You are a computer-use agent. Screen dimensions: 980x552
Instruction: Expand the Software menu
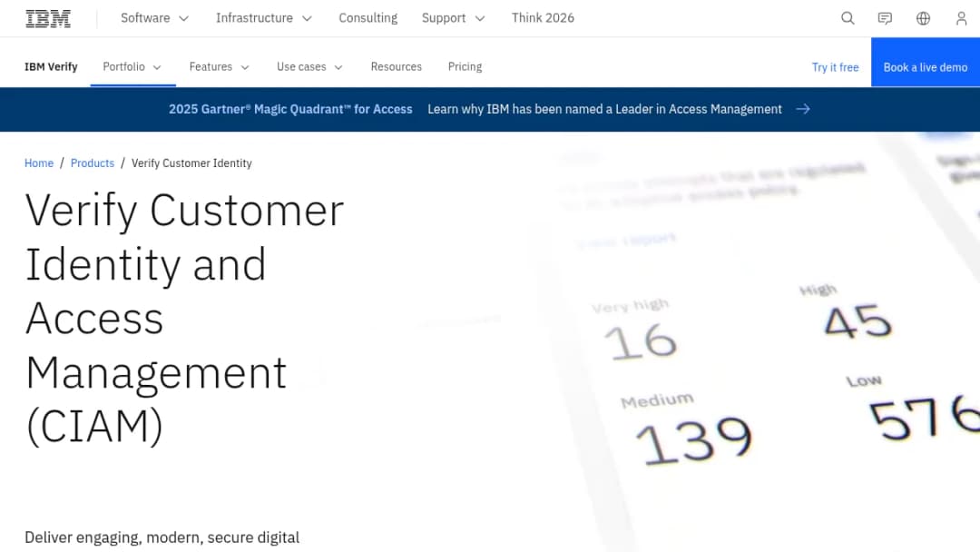tap(154, 18)
